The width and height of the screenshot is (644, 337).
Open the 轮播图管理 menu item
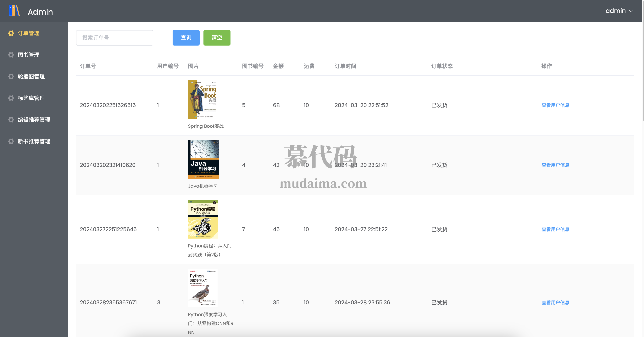point(31,76)
